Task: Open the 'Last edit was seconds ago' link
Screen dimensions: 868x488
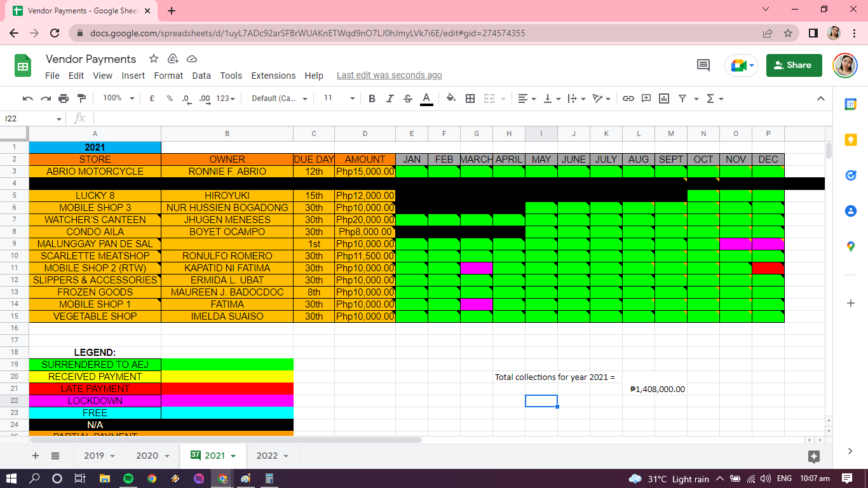Action: [x=390, y=76]
